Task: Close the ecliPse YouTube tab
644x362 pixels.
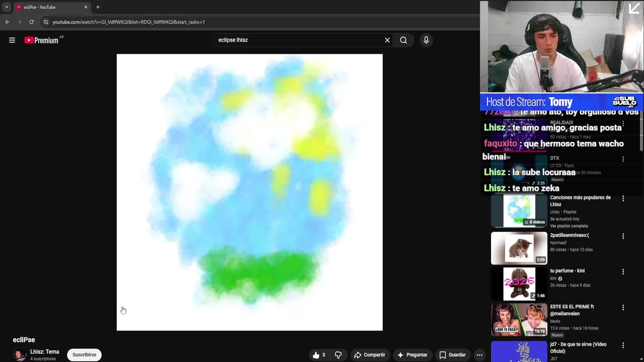Action: (86, 7)
